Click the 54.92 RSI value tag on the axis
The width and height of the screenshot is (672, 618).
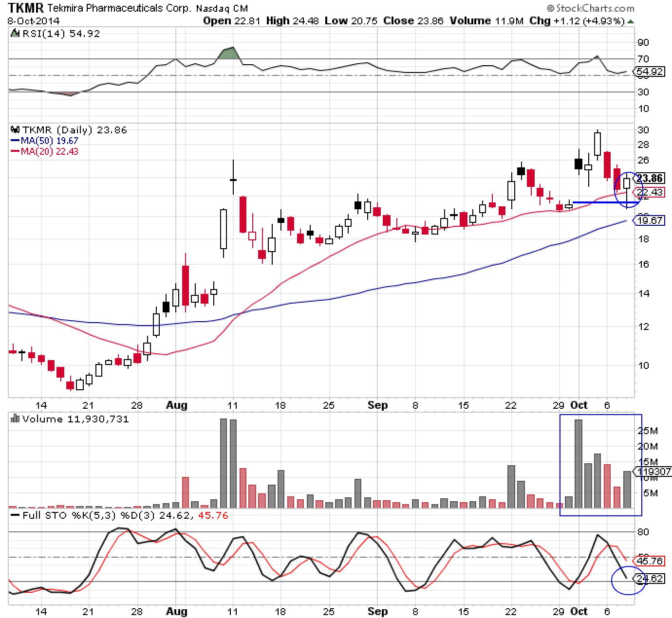tap(650, 72)
